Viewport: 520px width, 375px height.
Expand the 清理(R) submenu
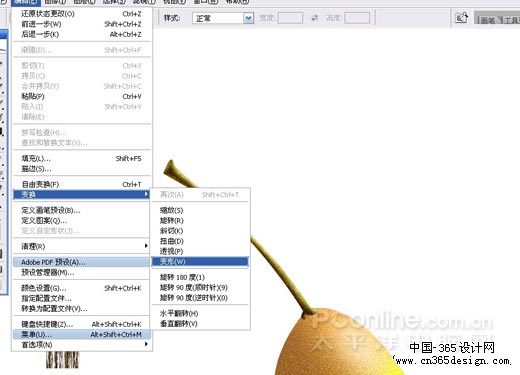click(x=82, y=246)
